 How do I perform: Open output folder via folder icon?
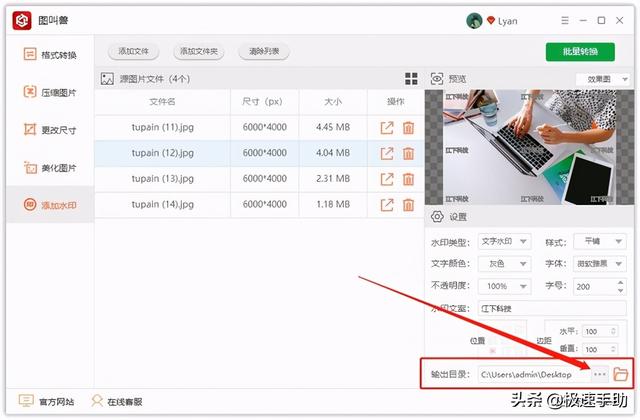(621, 374)
